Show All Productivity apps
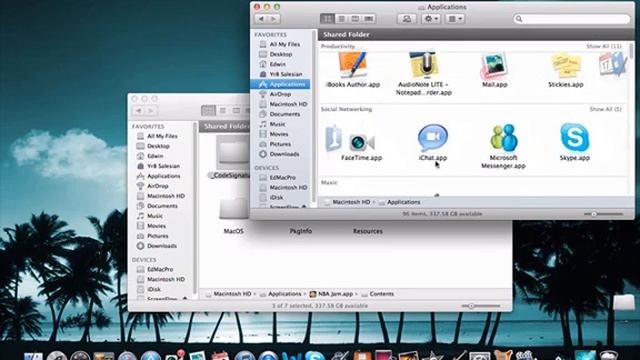This screenshot has width=640, height=360. (604, 46)
